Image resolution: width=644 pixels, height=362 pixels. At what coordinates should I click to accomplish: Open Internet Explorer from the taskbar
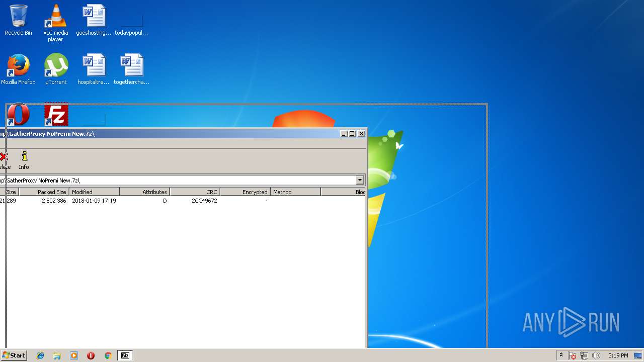pyautogui.click(x=40, y=355)
